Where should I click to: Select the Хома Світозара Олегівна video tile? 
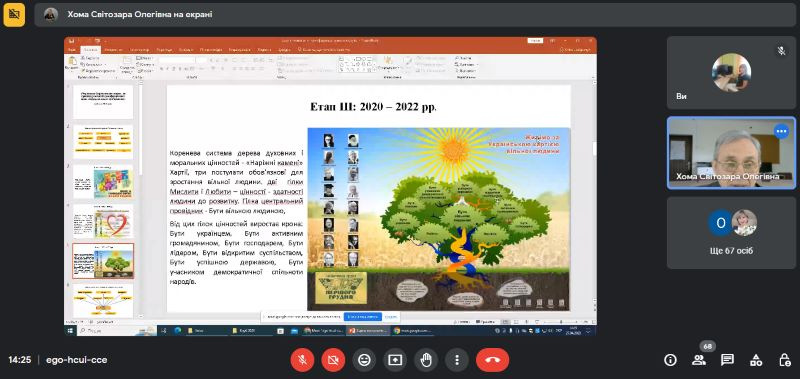[731, 153]
